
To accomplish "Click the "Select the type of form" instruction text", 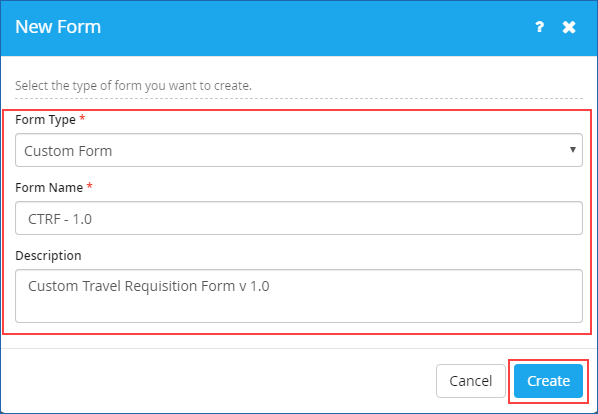I will 133,86.
